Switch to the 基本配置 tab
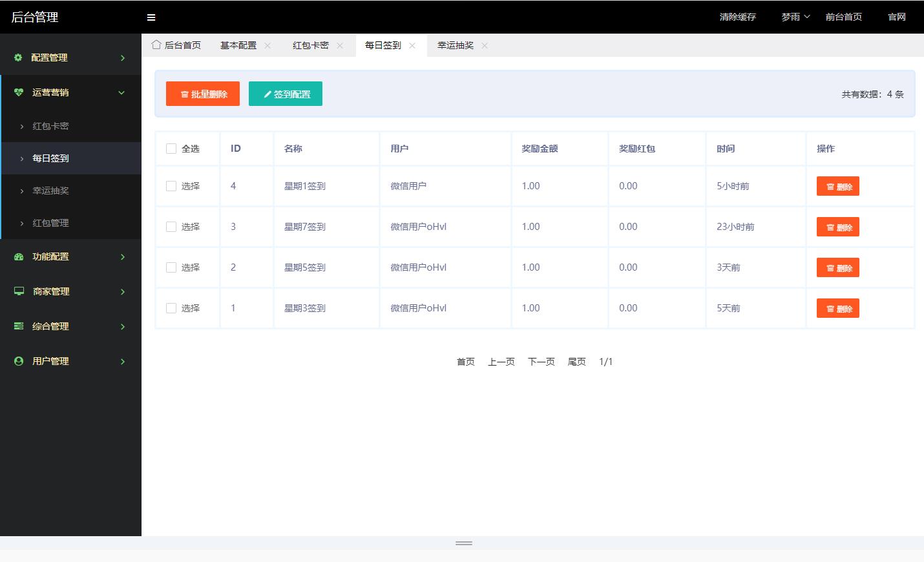Image resolution: width=924 pixels, height=562 pixels. pyautogui.click(x=238, y=45)
